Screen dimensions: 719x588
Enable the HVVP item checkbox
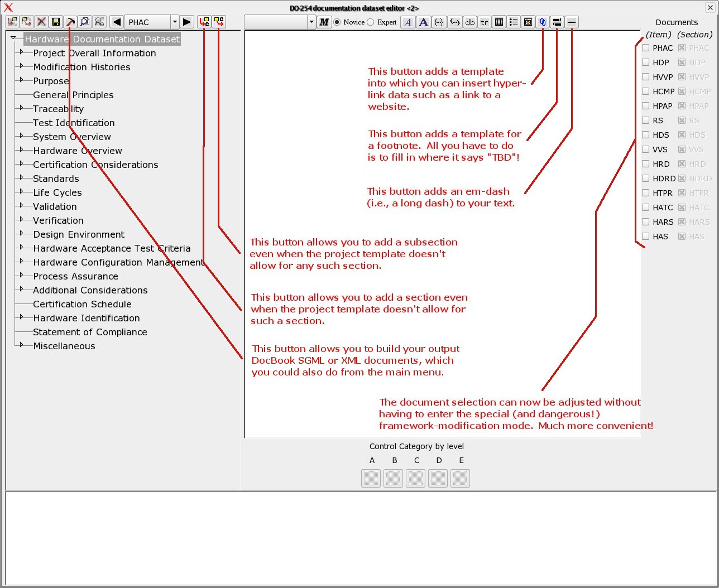coord(646,77)
